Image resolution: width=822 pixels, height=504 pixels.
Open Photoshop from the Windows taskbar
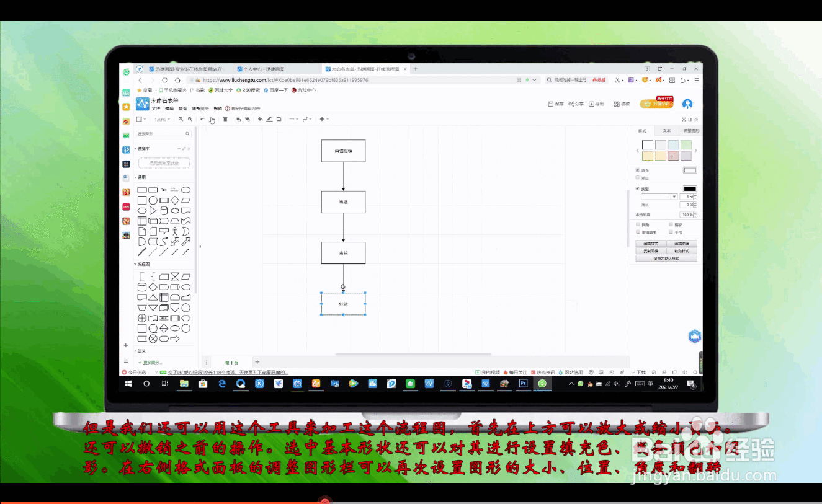click(523, 384)
